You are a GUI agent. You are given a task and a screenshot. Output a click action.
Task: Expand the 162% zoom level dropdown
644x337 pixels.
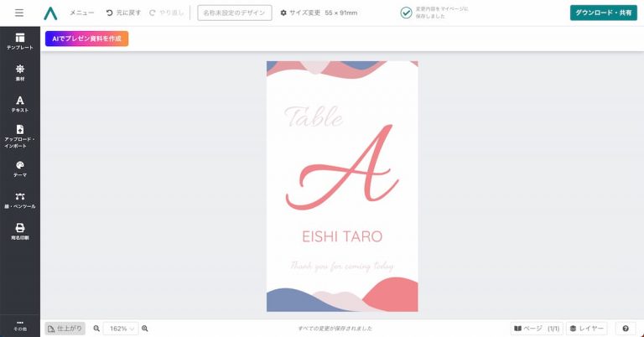tap(121, 329)
